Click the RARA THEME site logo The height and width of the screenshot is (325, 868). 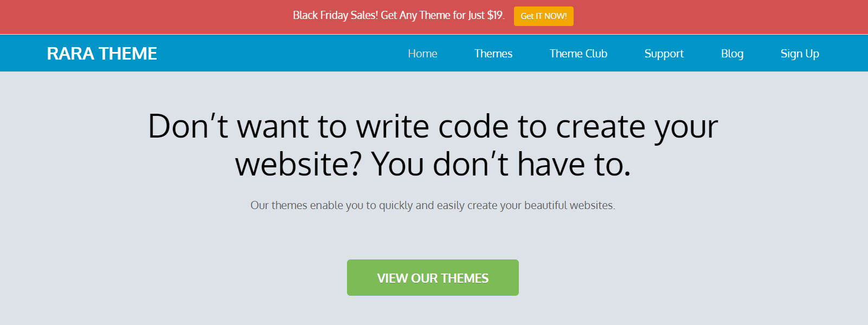pyautogui.click(x=102, y=54)
